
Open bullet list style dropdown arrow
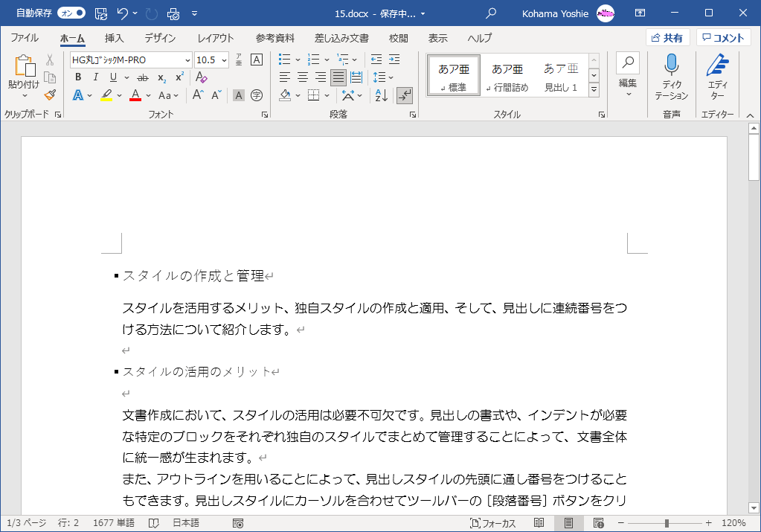tap(298, 60)
